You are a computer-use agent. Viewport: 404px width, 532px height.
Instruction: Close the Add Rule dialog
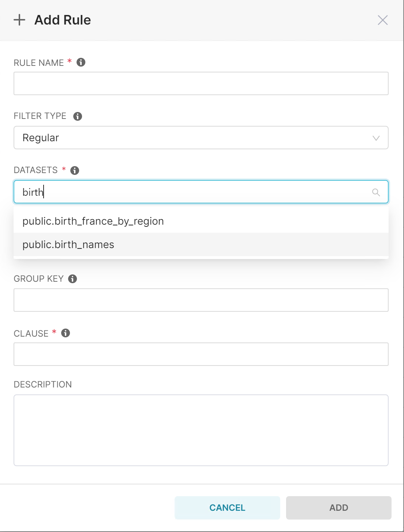(x=383, y=20)
